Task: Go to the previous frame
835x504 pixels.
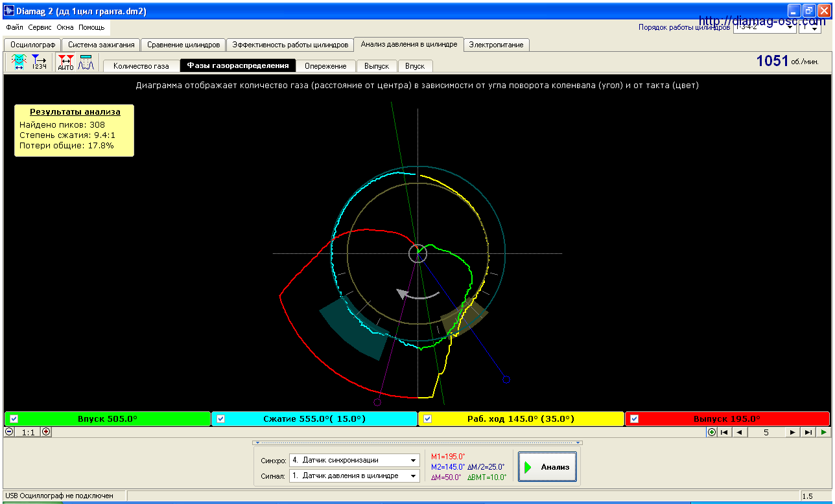Action: (740, 432)
